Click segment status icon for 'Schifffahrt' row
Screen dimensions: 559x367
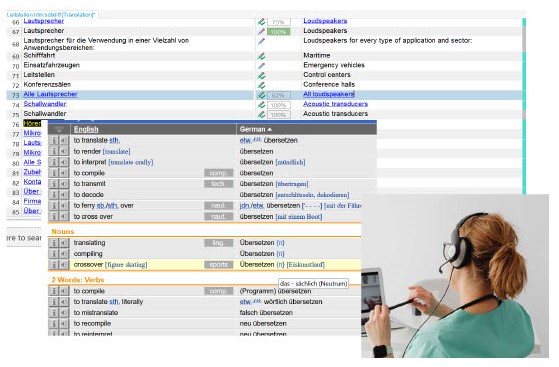tap(262, 56)
